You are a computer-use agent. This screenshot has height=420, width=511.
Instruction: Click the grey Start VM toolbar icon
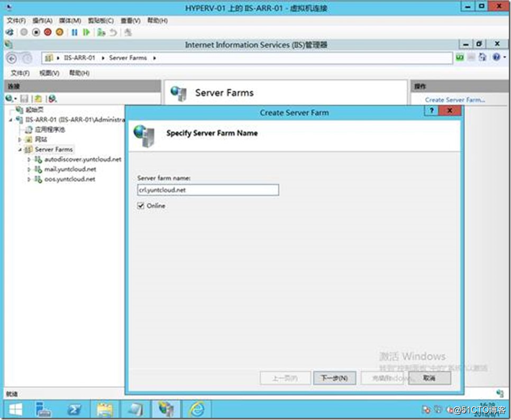(x=24, y=32)
